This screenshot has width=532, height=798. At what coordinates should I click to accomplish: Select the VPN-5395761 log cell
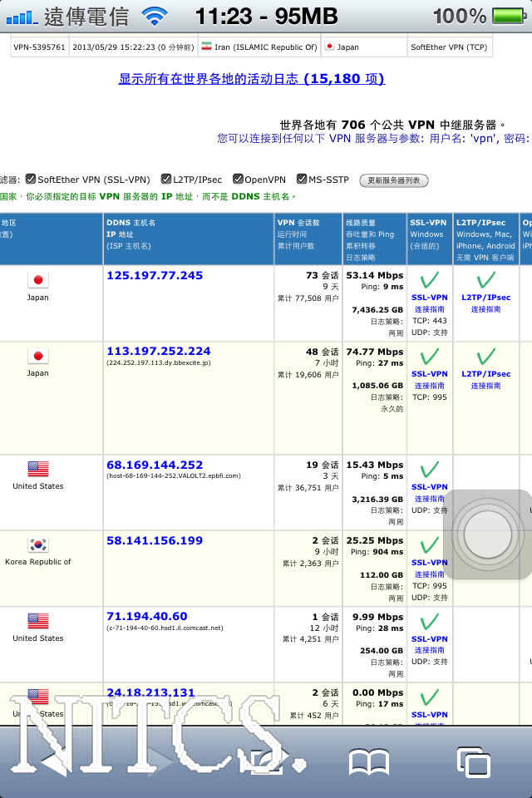pos(39,47)
